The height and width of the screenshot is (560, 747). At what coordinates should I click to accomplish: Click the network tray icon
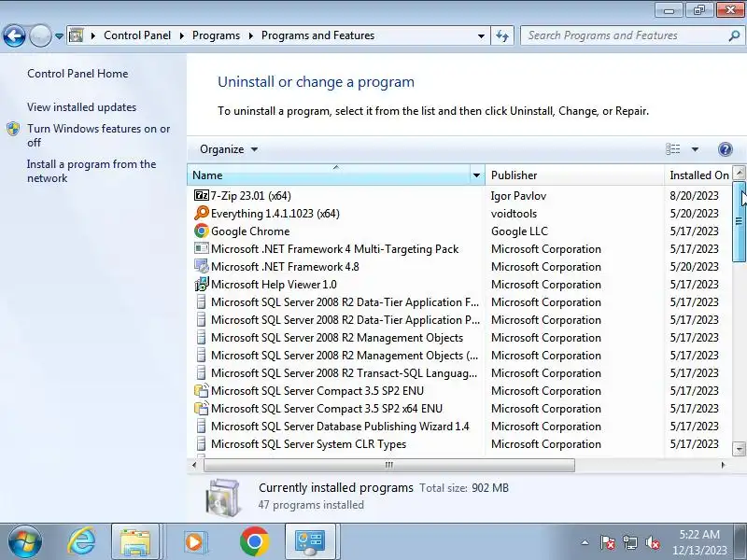pos(629,542)
